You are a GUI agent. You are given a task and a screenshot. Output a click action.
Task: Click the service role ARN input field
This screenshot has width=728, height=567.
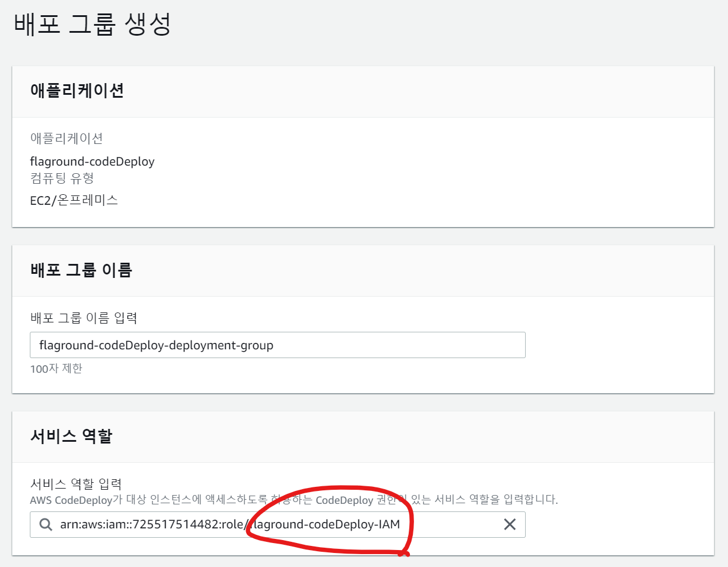pyautogui.click(x=278, y=524)
